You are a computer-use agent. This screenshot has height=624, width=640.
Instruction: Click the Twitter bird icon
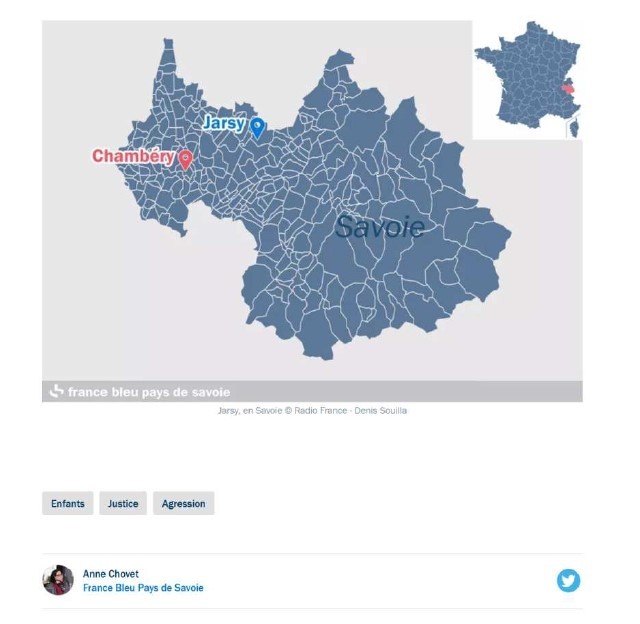coord(568,580)
